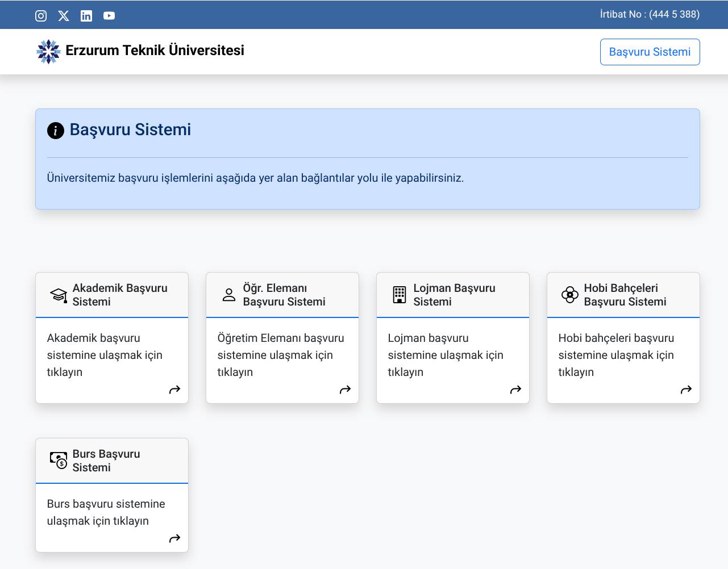Follow the arrow on Öğretim Elemanı card
Screen dimensions: 728x569
(x=346, y=390)
